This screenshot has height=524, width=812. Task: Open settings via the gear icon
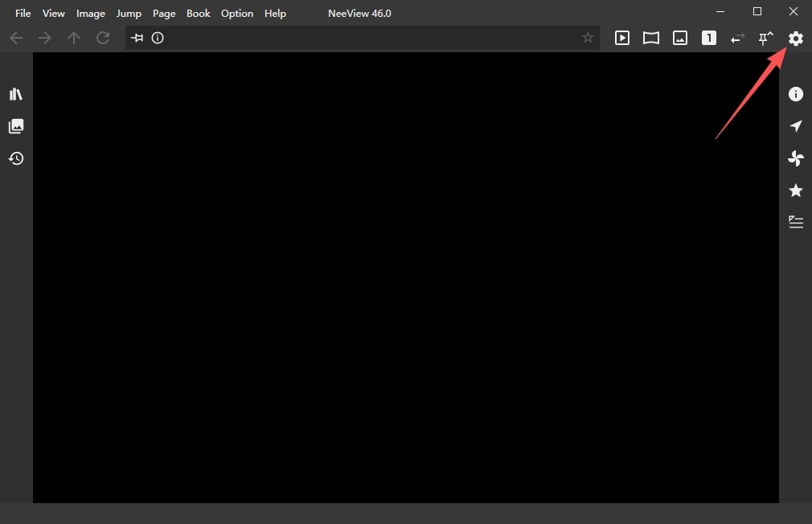point(795,38)
